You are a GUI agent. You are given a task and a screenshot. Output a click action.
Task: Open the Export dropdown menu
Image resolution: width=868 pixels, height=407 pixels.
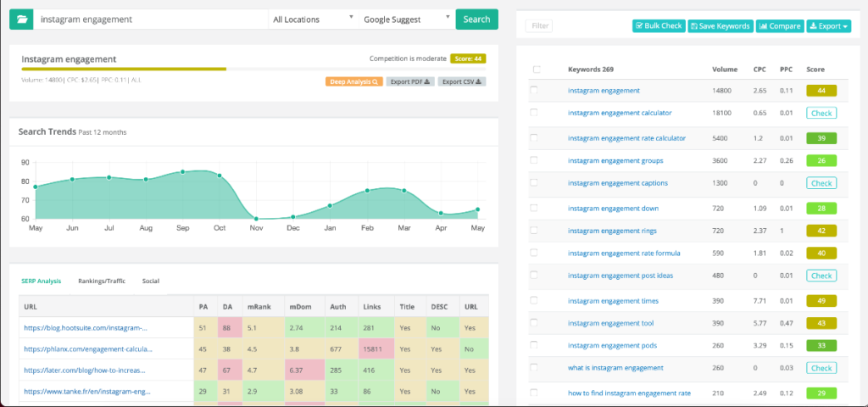(x=828, y=26)
